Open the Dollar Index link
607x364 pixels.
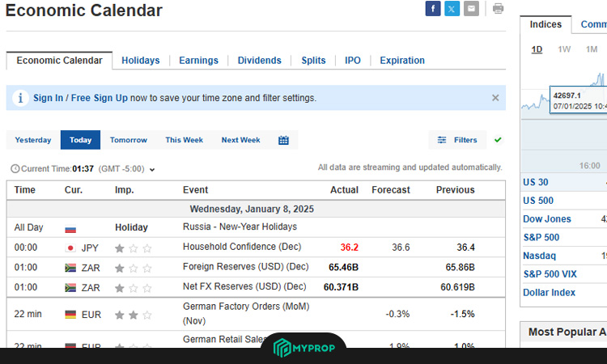pos(549,293)
